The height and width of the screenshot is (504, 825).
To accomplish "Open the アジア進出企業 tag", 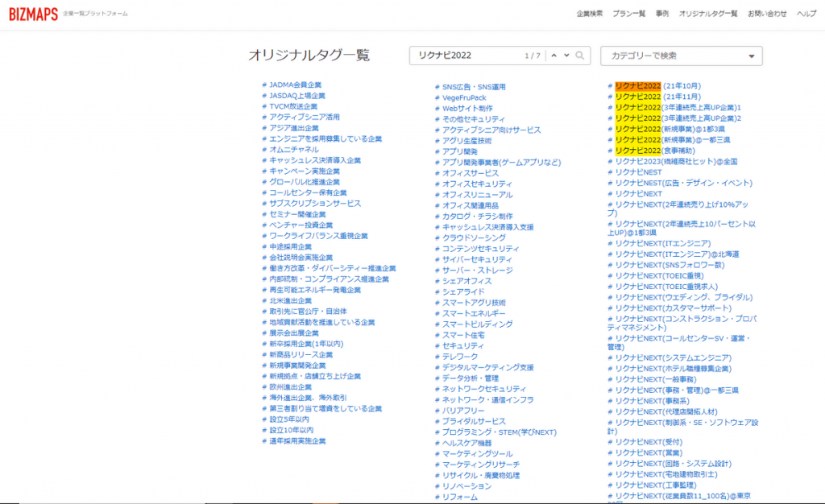I will point(294,128).
